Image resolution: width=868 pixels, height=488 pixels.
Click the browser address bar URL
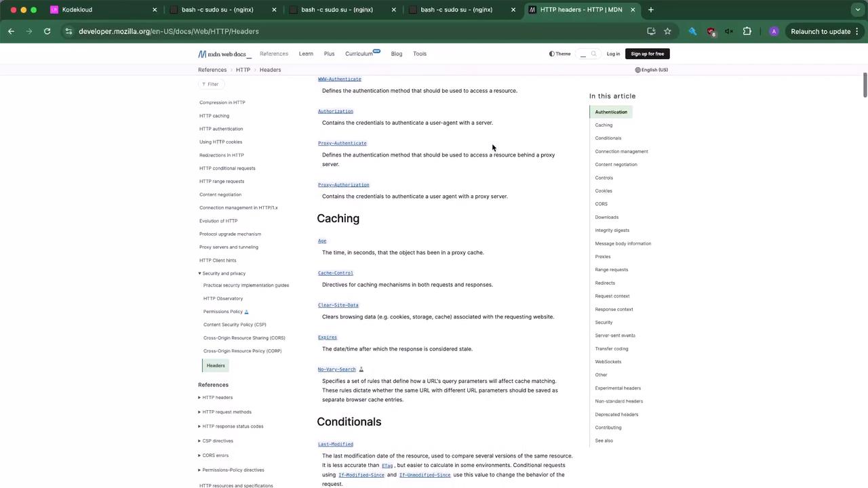(x=169, y=31)
